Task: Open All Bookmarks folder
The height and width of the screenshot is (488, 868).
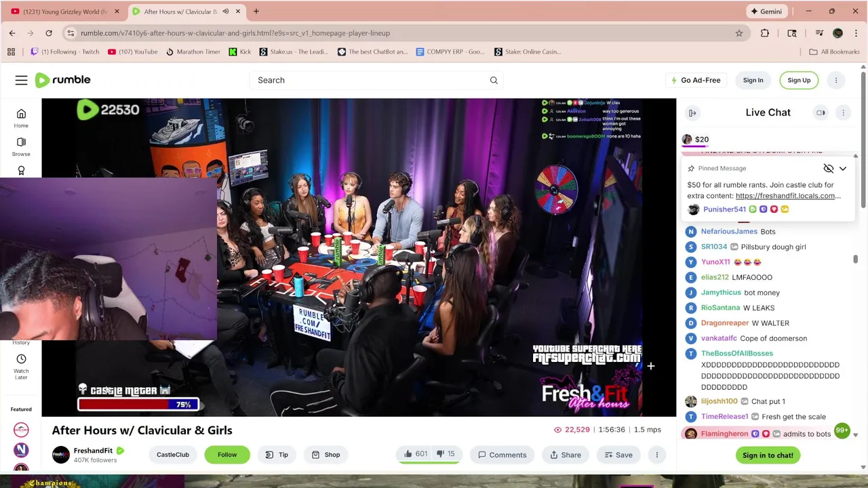Action: coord(833,52)
